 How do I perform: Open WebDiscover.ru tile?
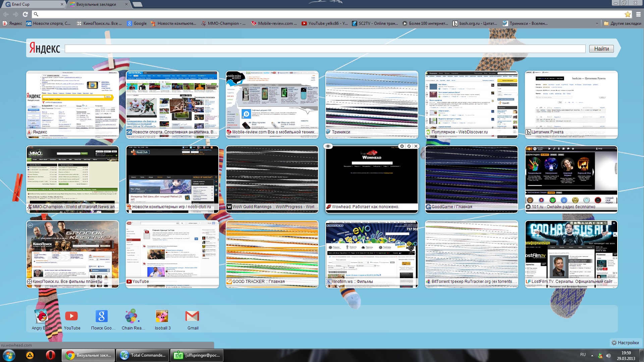pos(472,105)
